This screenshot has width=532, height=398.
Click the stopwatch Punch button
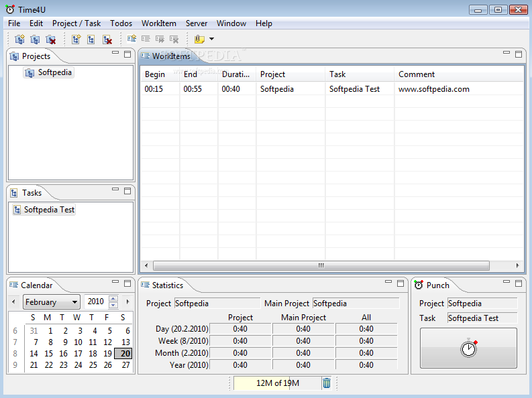point(468,348)
